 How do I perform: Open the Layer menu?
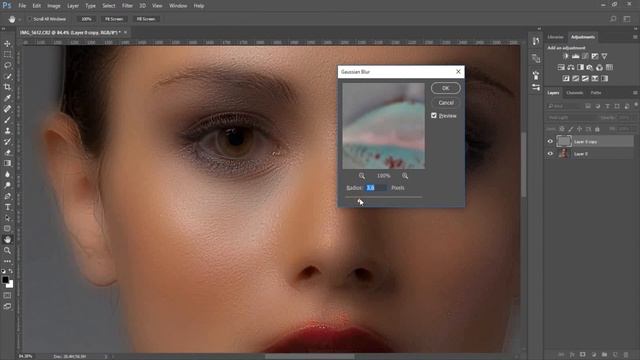coord(73,6)
